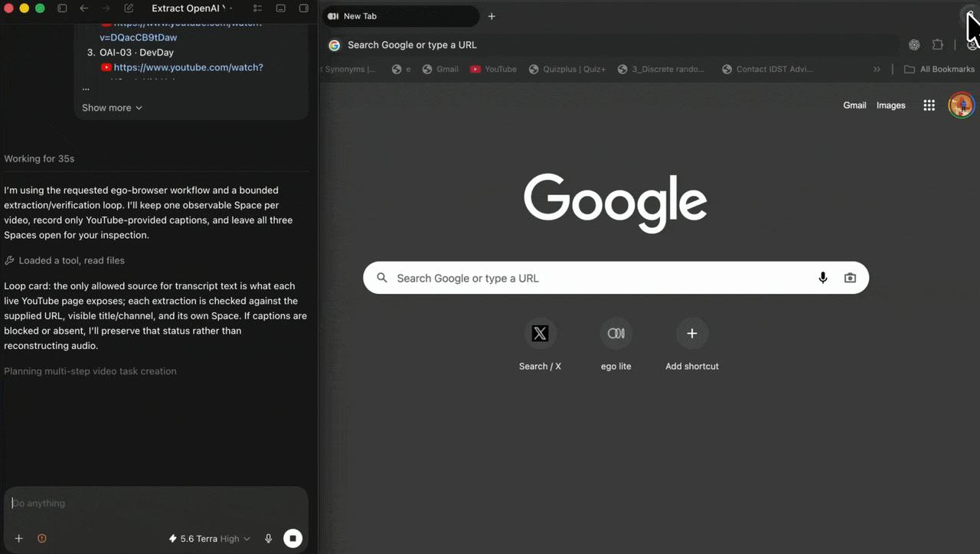
Task: Open the task list icon in title bar
Action: 257,8
